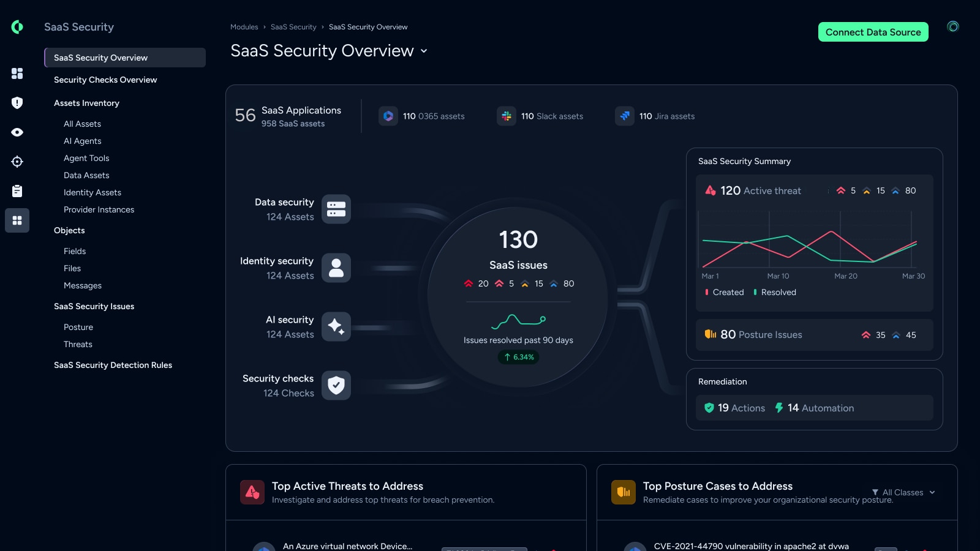Open the clipboard icon in sidebar
The height and width of the screenshot is (551, 980).
(17, 191)
